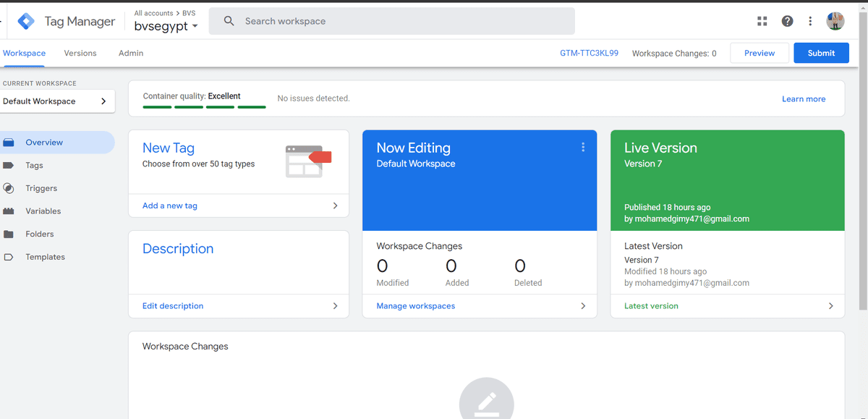Open Folders in the sidebar

click(40, 234)
